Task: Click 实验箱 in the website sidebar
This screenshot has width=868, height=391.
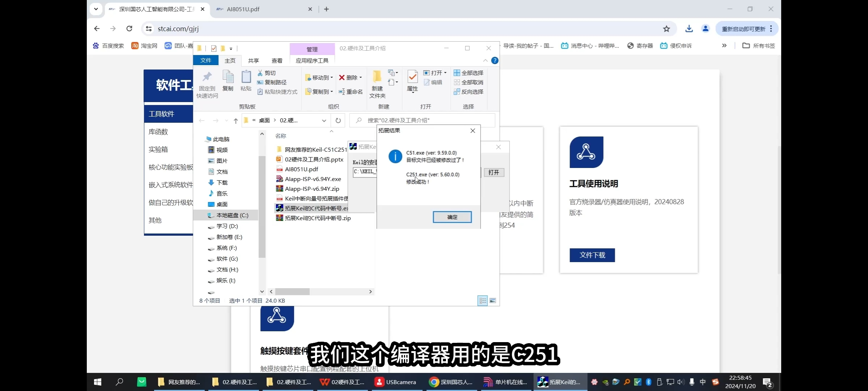Action: tap(158, 149)
